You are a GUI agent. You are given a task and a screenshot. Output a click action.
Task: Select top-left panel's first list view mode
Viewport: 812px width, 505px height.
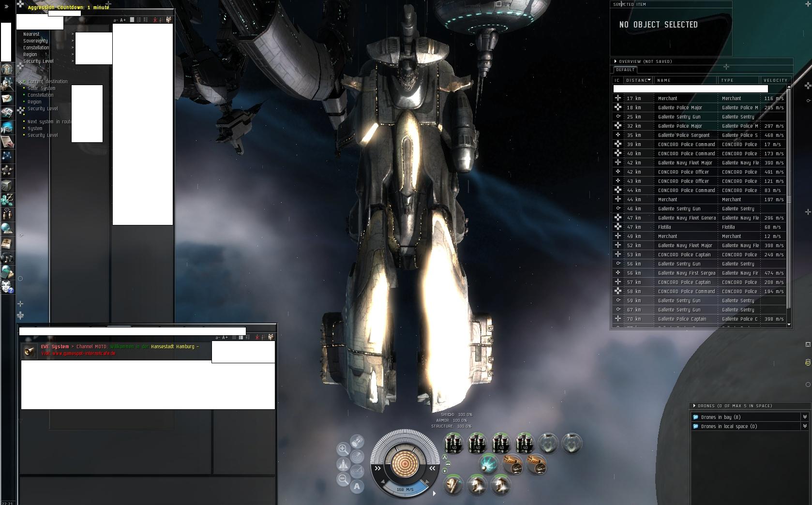pyautogui.click(x=132, y=20)
